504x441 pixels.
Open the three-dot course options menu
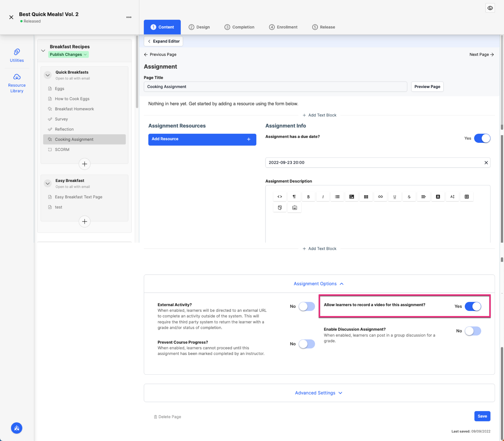[x=129, y=17]
